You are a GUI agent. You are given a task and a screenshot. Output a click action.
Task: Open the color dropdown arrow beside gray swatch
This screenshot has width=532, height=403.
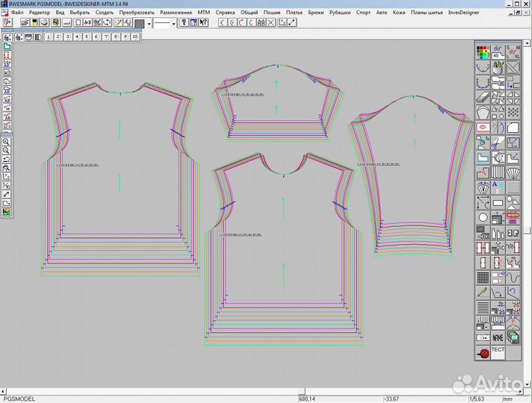pyautogui.click(x=149, y=23)
